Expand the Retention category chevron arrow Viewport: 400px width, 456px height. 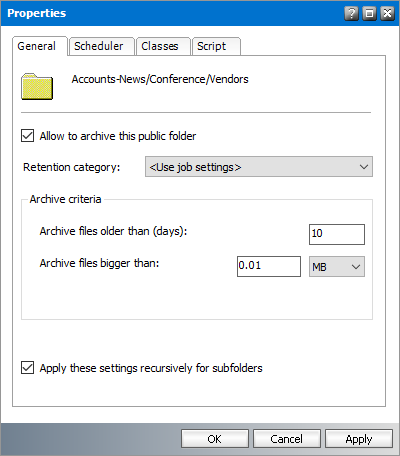coord(364,167)
